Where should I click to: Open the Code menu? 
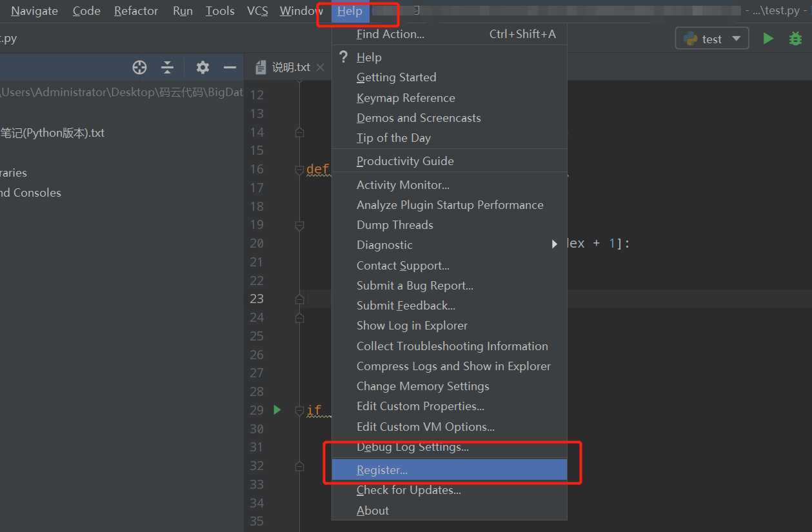tap(86, 11)
